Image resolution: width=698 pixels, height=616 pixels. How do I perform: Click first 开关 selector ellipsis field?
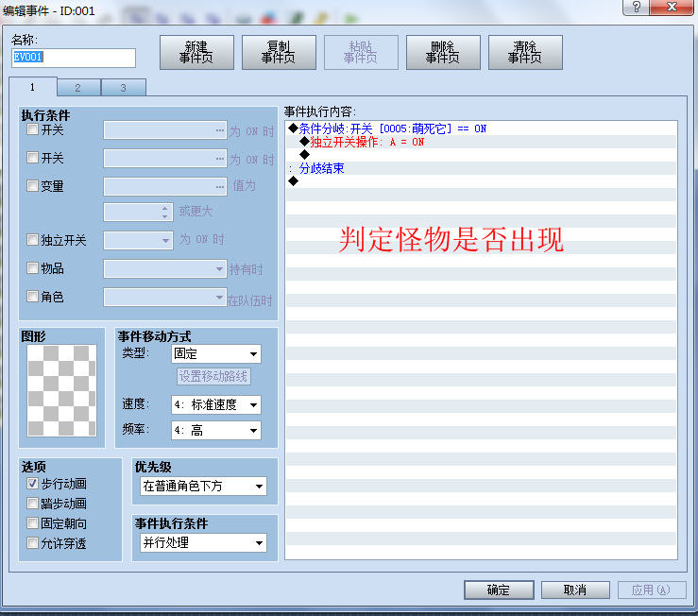pyautogui.click(x=165, y=130)
